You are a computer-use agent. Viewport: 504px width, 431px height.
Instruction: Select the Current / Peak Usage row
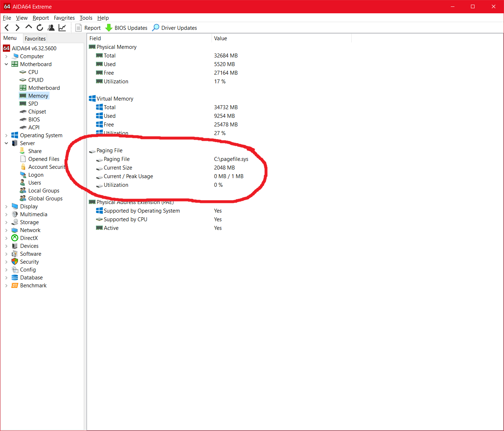click(x=128, y=176)
